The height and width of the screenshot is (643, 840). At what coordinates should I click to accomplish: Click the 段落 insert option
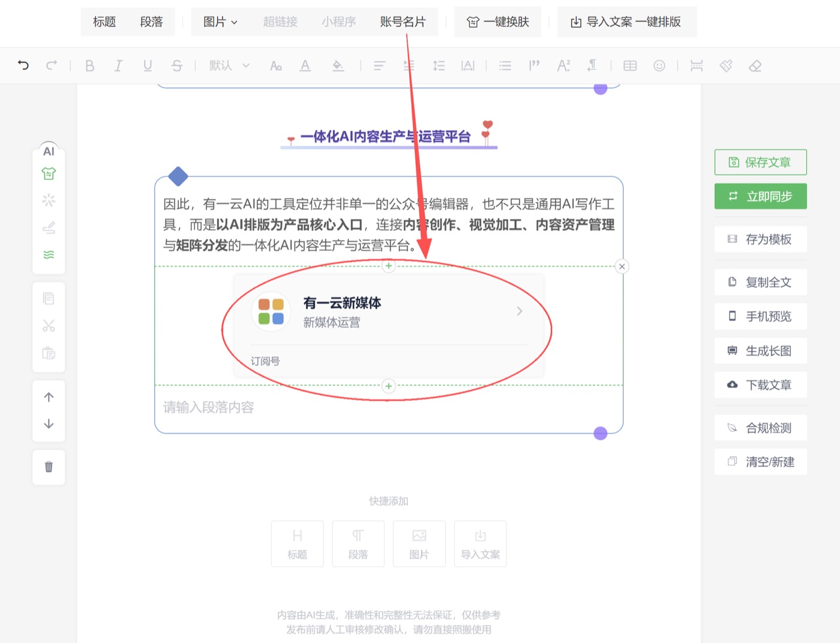point(151,22)
